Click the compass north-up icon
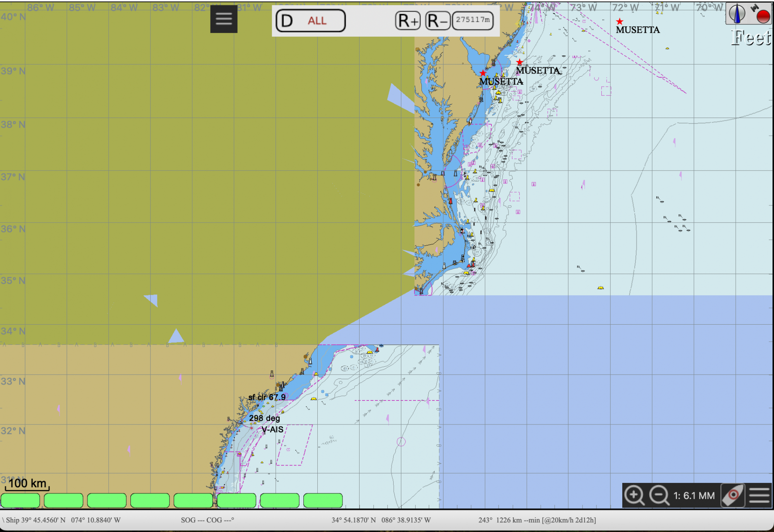 point(736,14)
